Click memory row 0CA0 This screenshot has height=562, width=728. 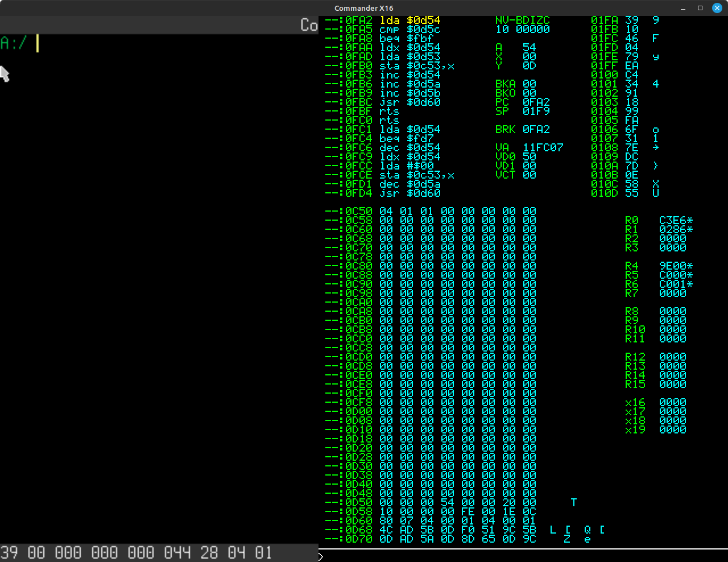(x=431, y=303)
